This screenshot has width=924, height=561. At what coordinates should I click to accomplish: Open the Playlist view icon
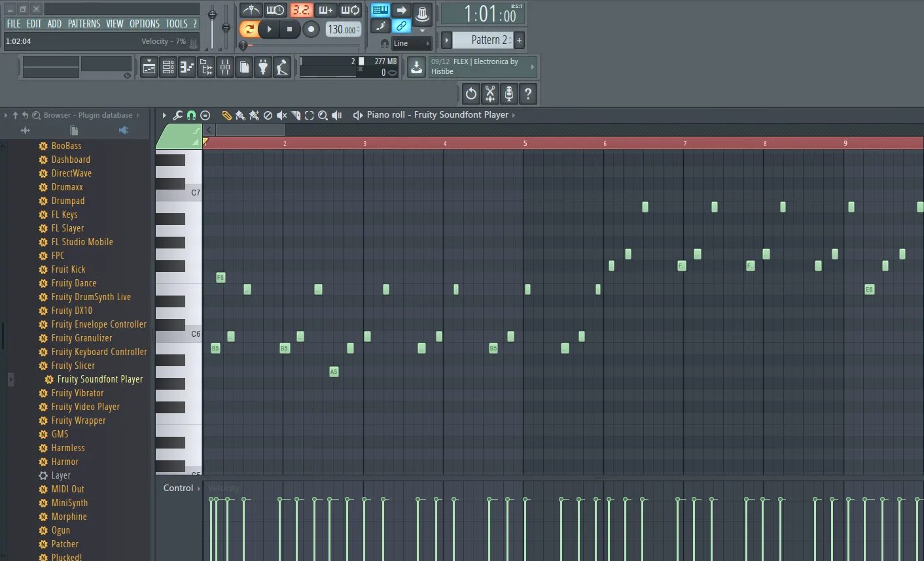(x=149, y=67)
